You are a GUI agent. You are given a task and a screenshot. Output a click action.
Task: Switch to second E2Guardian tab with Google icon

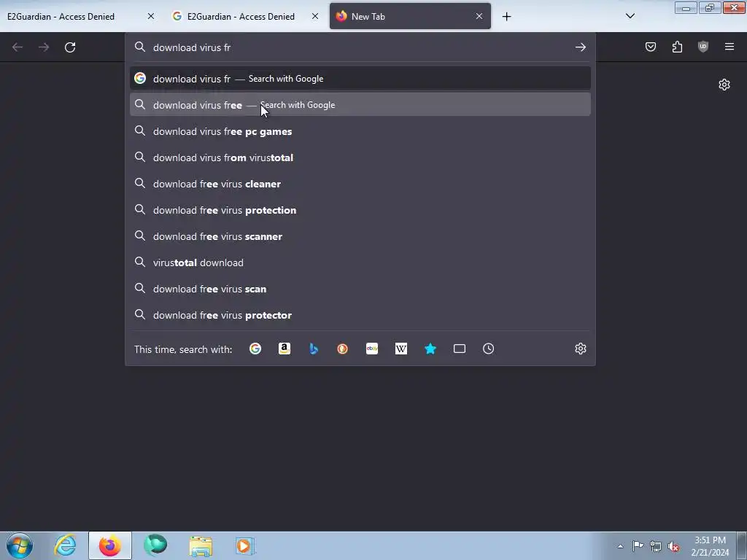coord(245,16)
